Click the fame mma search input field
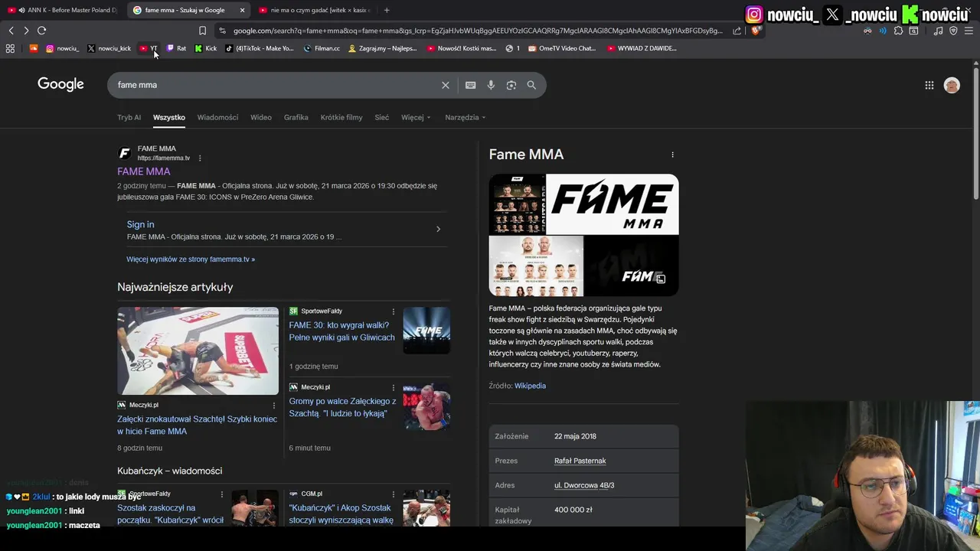Screen dimensions: 980x551 tap(276, 85)
